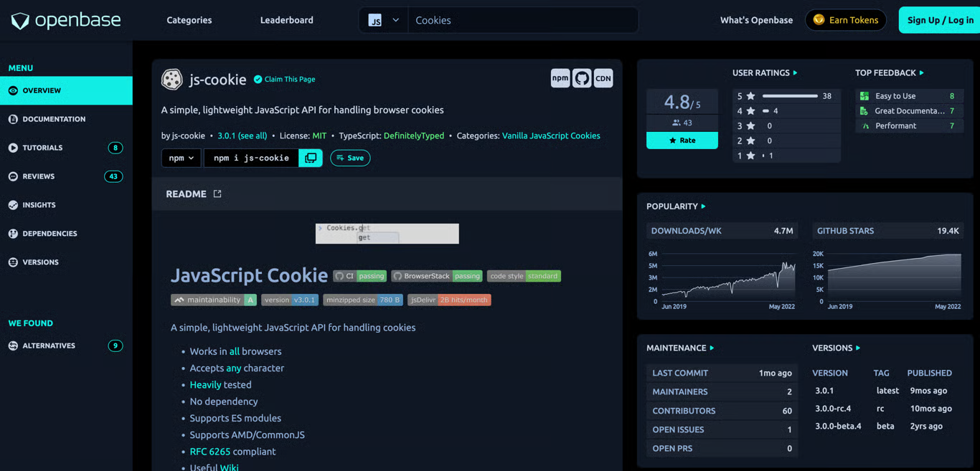Click the Sign Up / Log in button
980x471 pixels.
(940, 20)
